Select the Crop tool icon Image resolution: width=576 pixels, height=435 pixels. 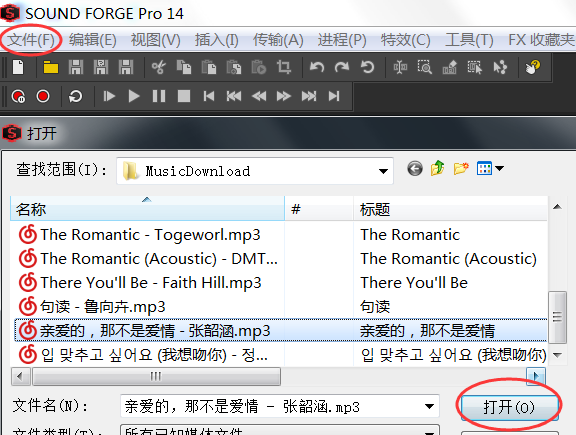(x=284, y=67)
